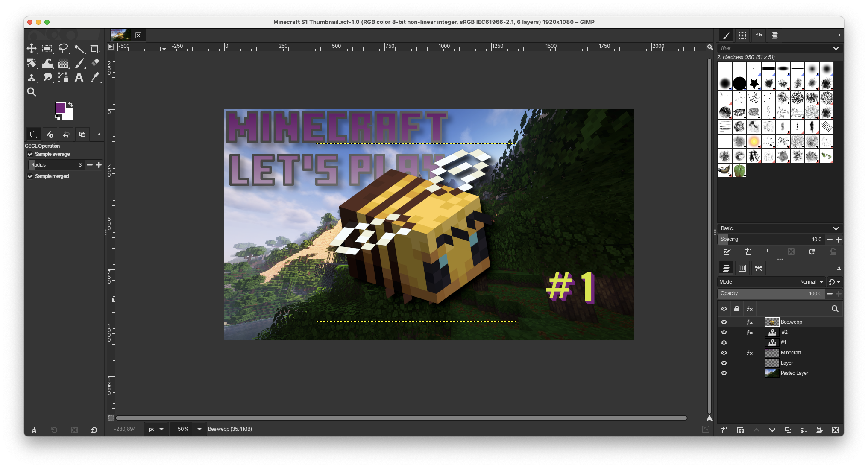Screen dimensions: 868x468
Task: Select the Move tool
Action: click(x=32, y=48)
